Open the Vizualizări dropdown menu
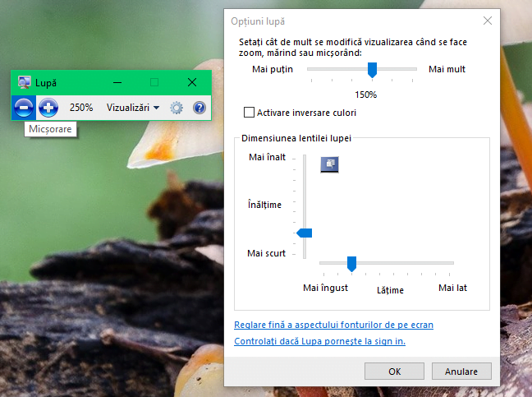 point(133,108)
